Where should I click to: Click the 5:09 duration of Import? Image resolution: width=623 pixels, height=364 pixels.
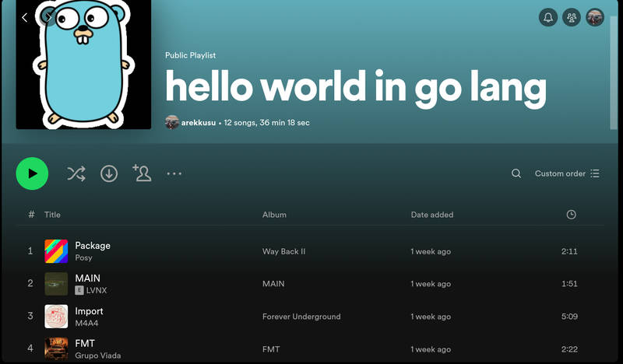click(x=569, y=317)
